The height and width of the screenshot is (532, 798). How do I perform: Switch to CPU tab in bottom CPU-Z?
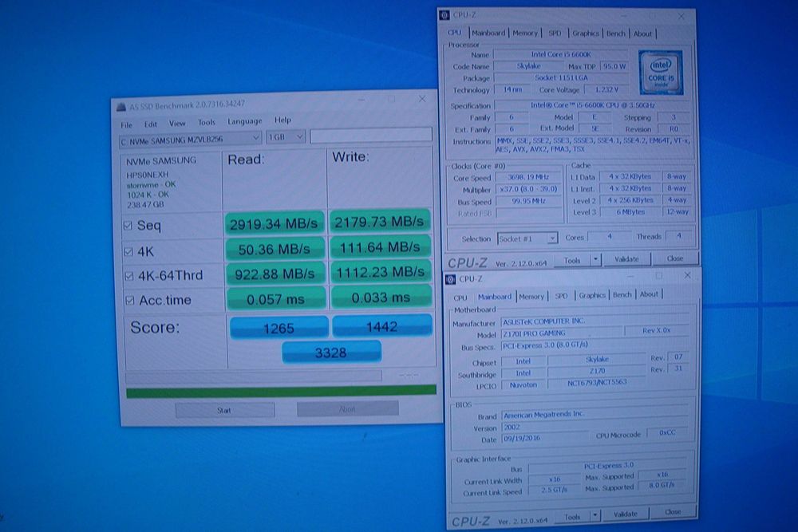460,298
